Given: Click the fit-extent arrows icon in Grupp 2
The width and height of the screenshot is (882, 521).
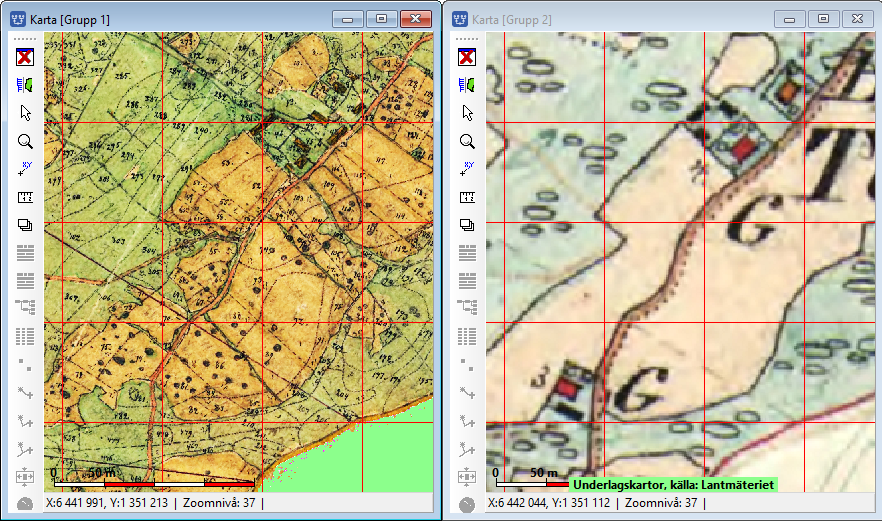Looking at the screenshot, I should (467, 477).
